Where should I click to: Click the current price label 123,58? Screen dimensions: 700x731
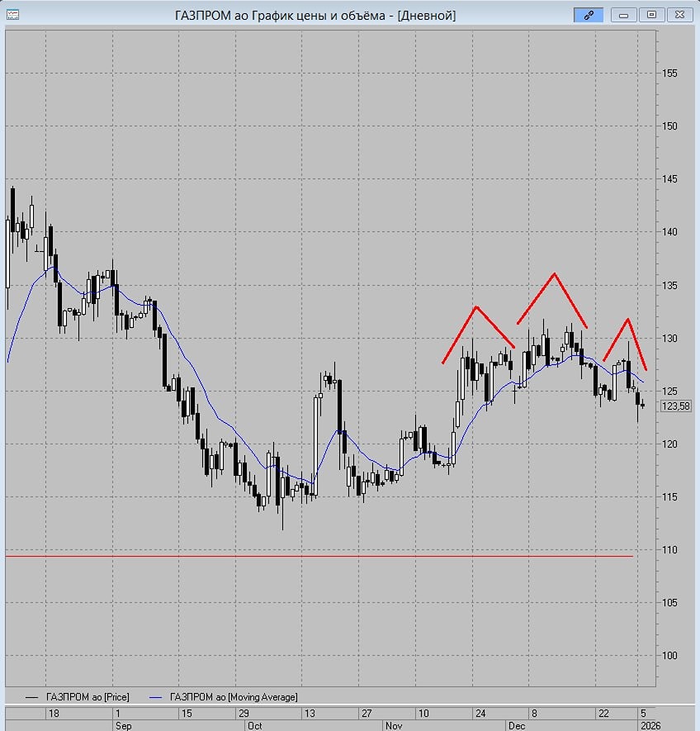click(x=676, y=406)
